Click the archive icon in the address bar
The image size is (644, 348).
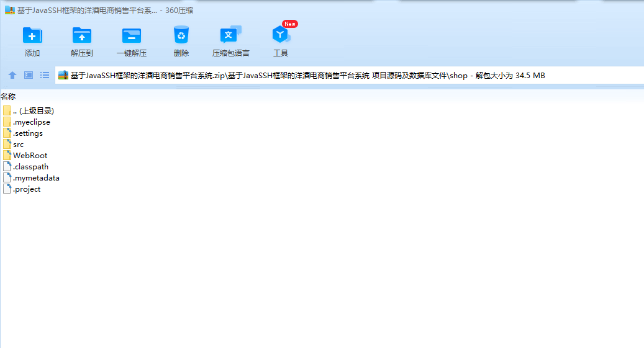coord(63,75)
